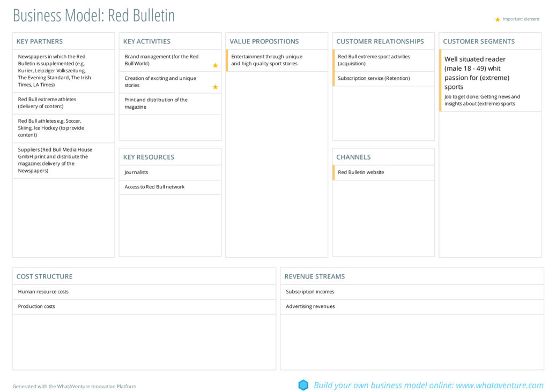549x392 pixels.
Task: Select the 'Well situated reader (male 18 - 49)' segment text
Action: point(477,73)
